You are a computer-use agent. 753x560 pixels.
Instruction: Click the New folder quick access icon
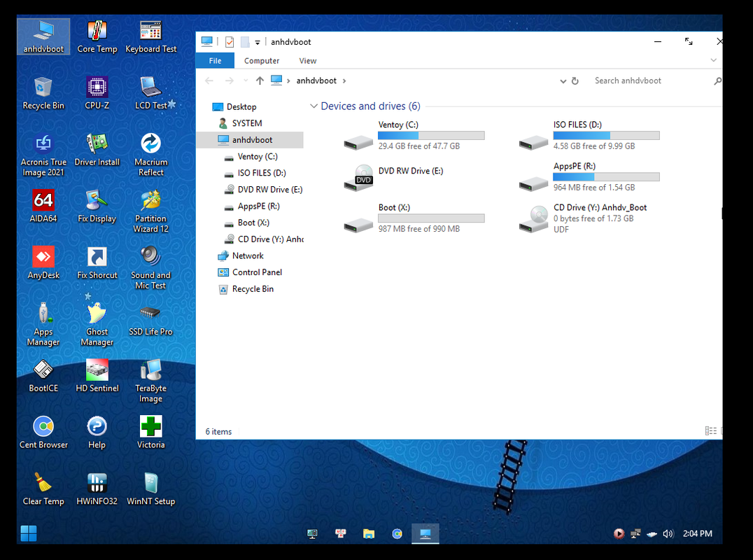[245, 42]
